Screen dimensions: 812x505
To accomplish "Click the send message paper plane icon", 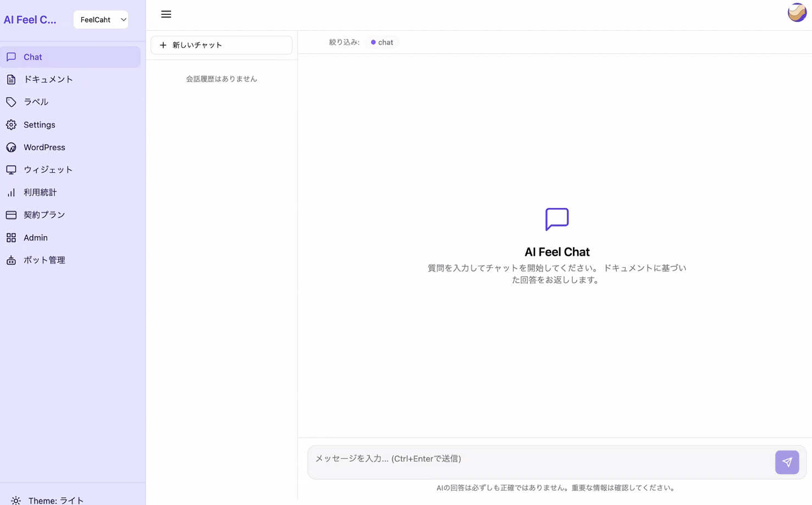I will coord(787,462).
